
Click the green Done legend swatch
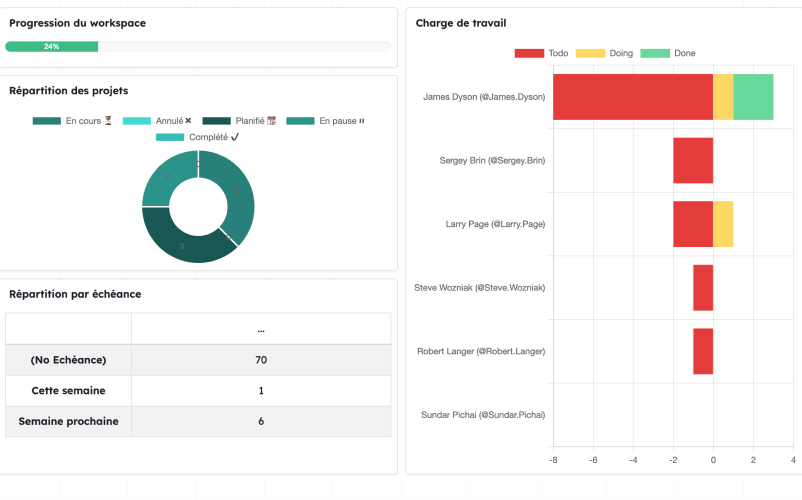(x=654, y=53)
